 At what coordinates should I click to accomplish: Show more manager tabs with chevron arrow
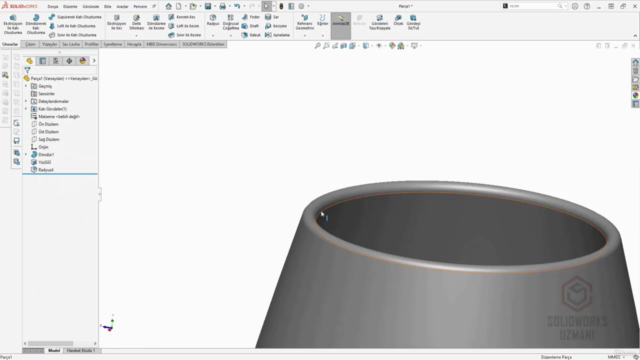(x=94, y=61)
